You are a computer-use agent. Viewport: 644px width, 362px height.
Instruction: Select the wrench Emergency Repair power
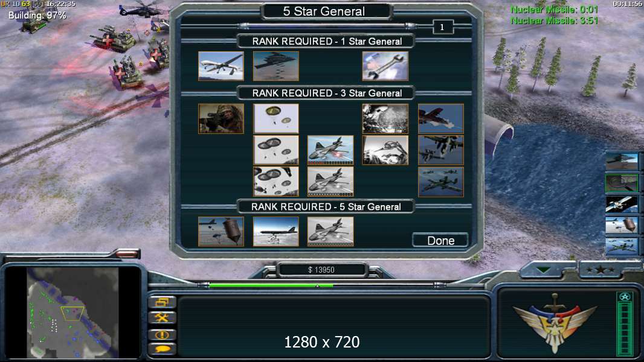[385, 66]
